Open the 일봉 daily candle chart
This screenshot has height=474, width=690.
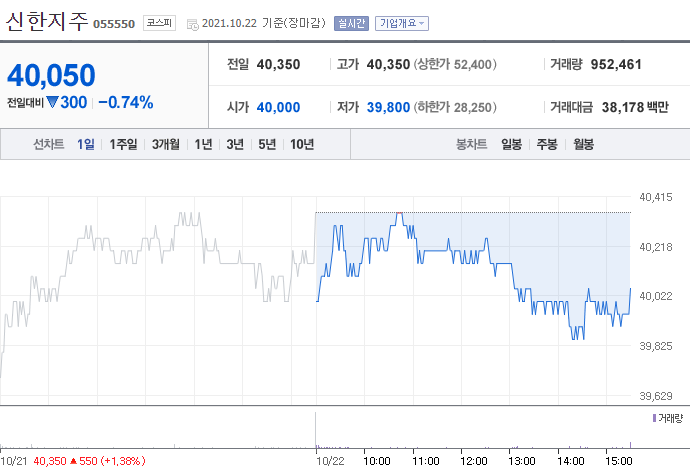[x=511, y=144]
